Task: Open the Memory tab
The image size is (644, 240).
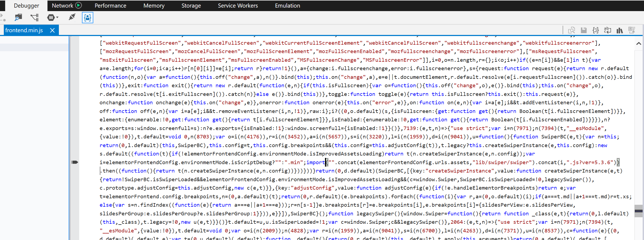Action: coord(154,5)
